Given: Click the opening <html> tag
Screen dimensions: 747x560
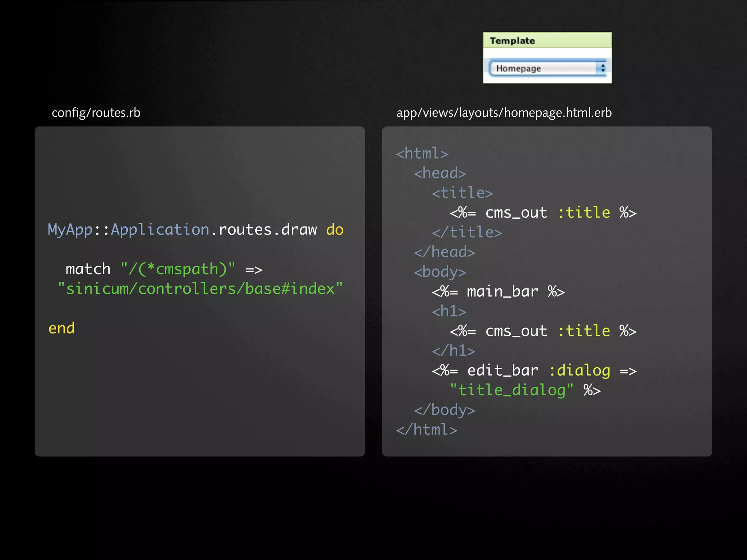Looking at the screenshot, I should [x=422, y=153].
